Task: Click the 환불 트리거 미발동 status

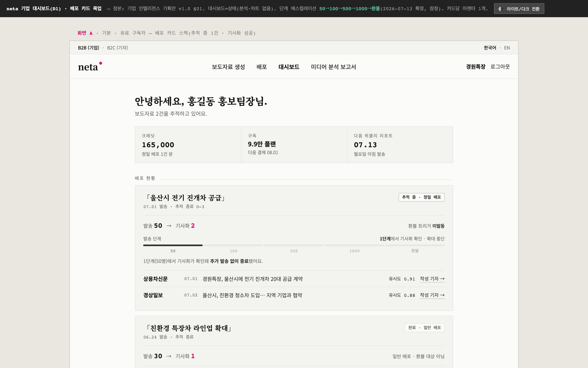Action: click(426, 226)
